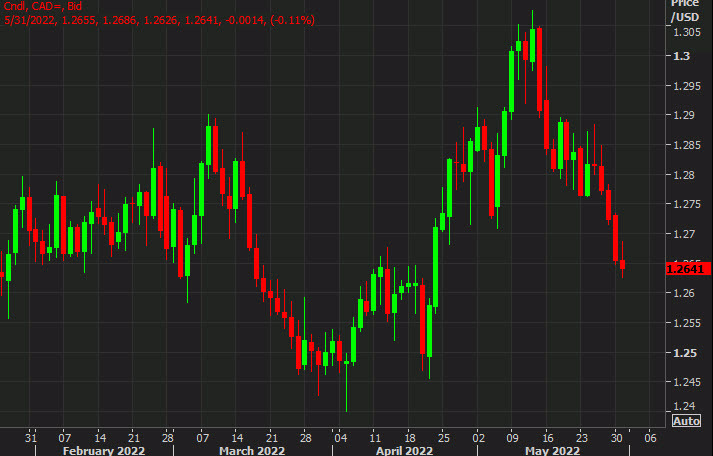This screenshot has height=456, width=713.
Task: Click the 1.255 price axis label
Action: pyautogui.click(x=687, y=323)
